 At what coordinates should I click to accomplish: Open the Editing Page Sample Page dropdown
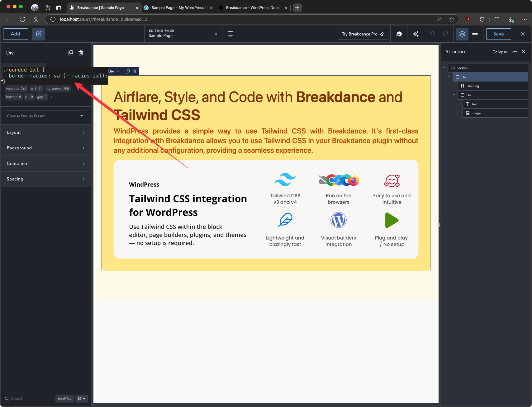(x=183, y=34)
